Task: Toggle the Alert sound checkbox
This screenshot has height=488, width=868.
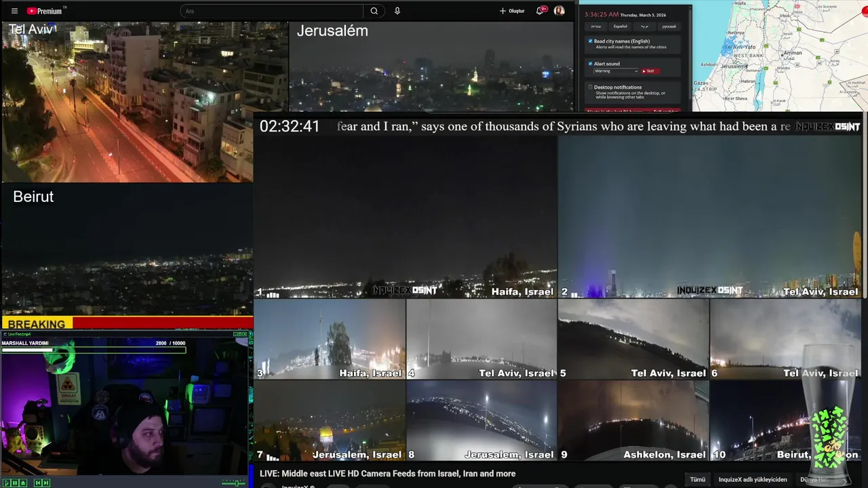Action: pyautogui.click(x=591, y=64)
